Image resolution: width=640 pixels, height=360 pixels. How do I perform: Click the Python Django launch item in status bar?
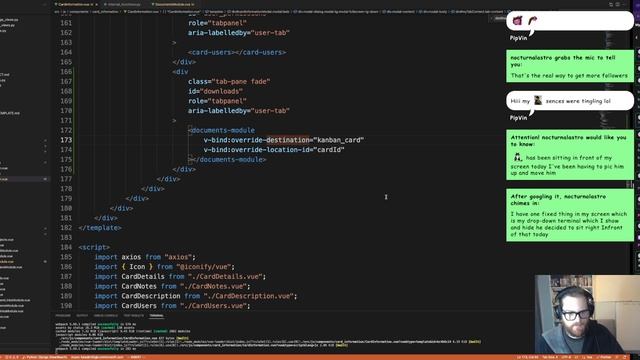click(x=45, y=357)
